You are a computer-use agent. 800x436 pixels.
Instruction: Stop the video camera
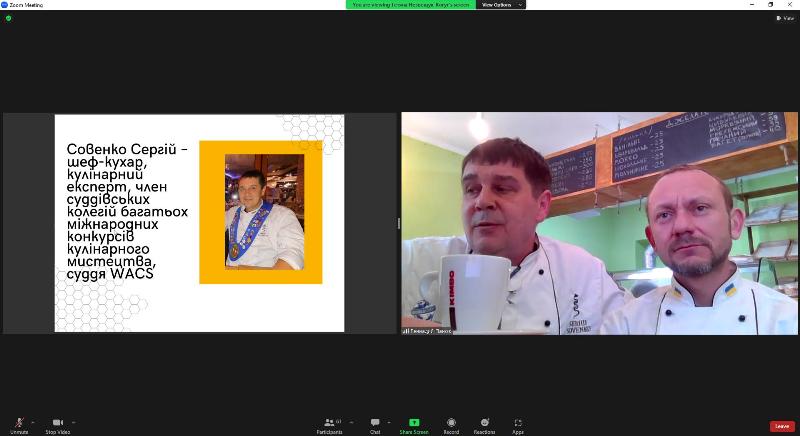[x=58, y=425]
